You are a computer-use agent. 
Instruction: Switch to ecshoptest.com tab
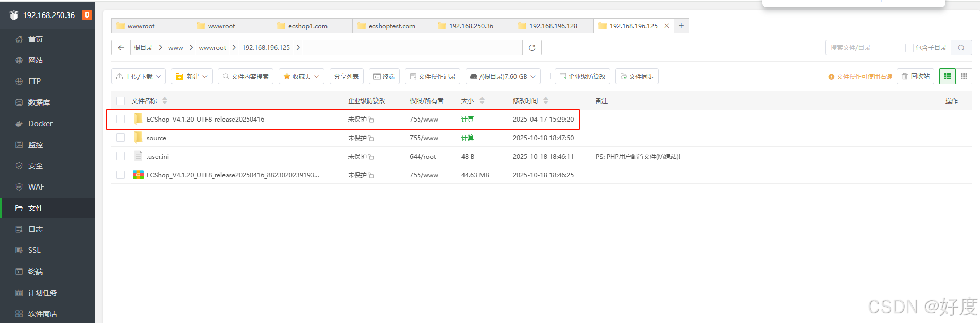point(393,26)
